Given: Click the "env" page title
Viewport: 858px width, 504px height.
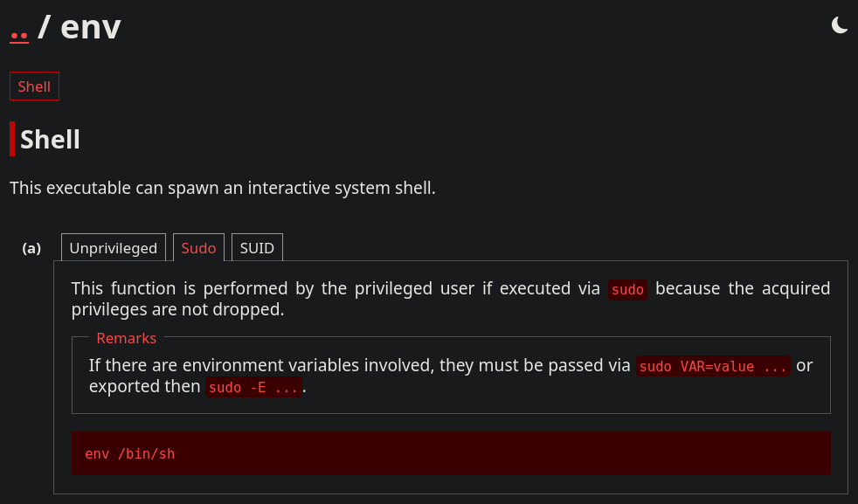Looking at the screenshot, I should [x=91, y=27].
